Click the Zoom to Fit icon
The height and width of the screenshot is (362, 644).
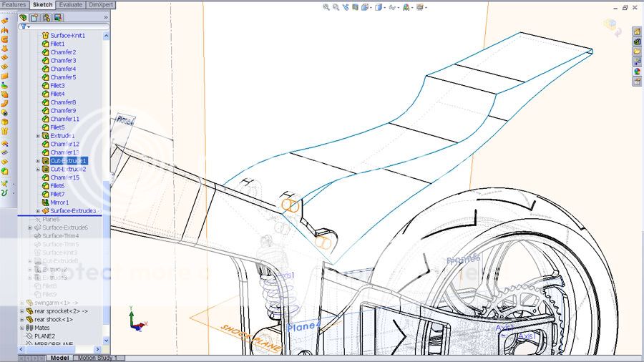click(326, 7)
